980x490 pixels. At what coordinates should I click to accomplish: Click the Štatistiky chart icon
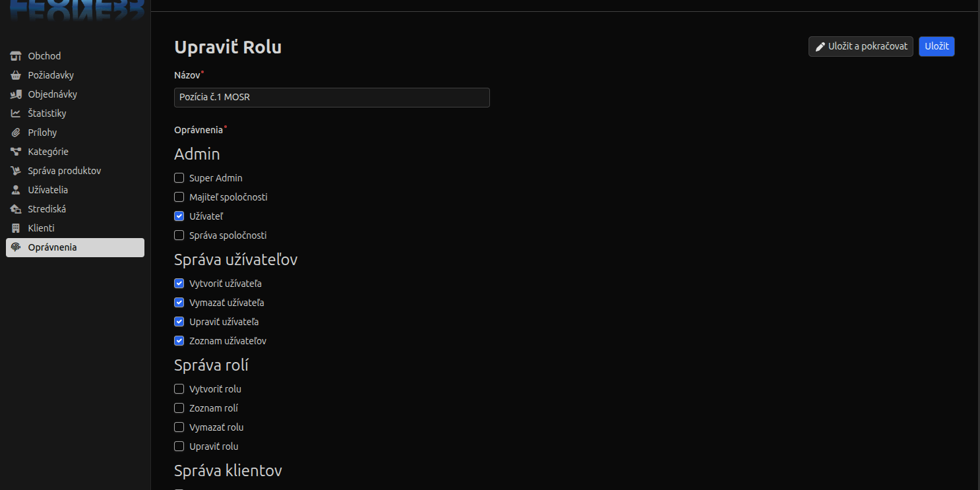click(x=16, y=113)
